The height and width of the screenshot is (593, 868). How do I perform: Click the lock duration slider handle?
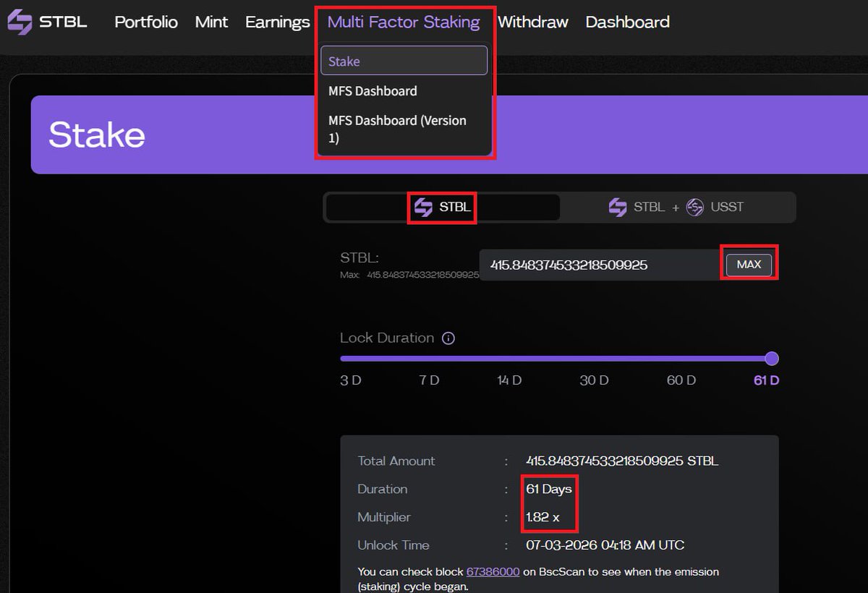772,359
